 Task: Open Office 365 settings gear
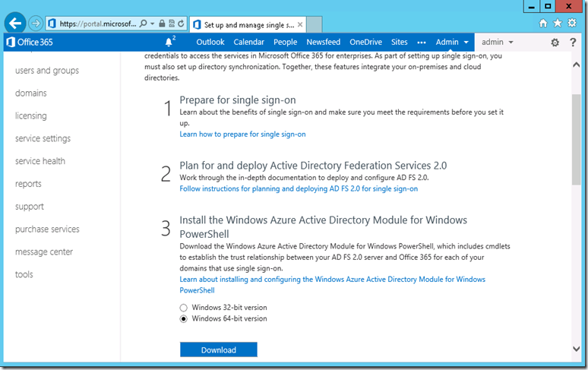click(555, 43)
